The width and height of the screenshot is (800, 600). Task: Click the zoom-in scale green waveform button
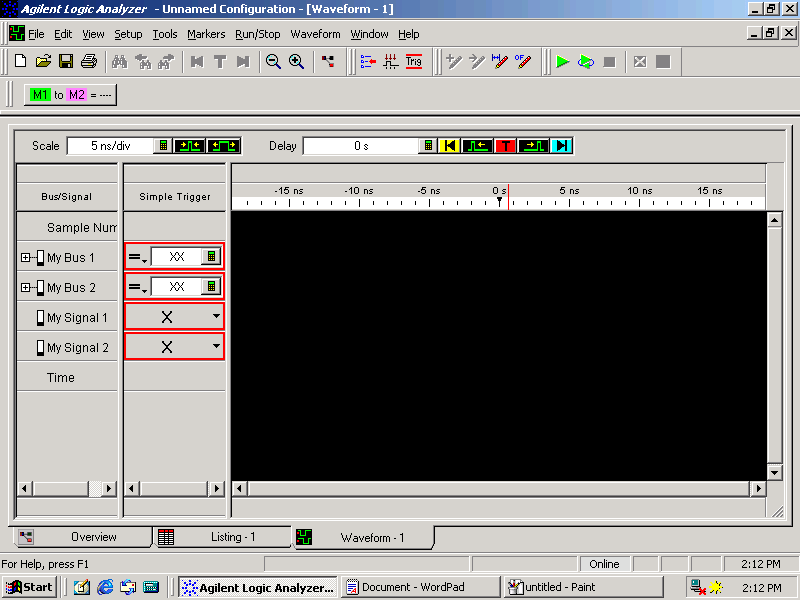tap(190, 146)
